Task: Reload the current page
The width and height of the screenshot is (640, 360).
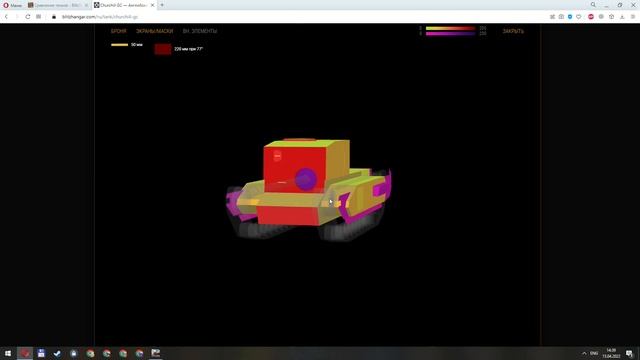Action: coord(28,17)
